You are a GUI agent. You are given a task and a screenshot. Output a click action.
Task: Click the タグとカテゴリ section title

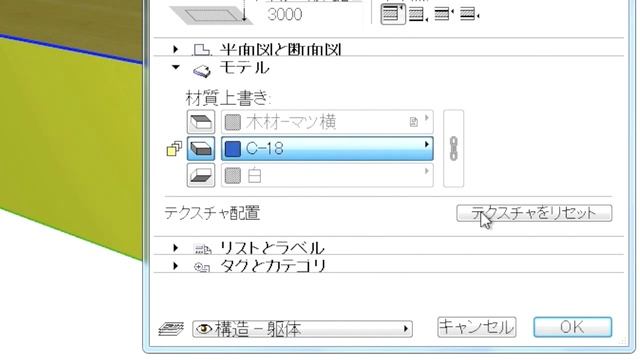tap(273, 266)
